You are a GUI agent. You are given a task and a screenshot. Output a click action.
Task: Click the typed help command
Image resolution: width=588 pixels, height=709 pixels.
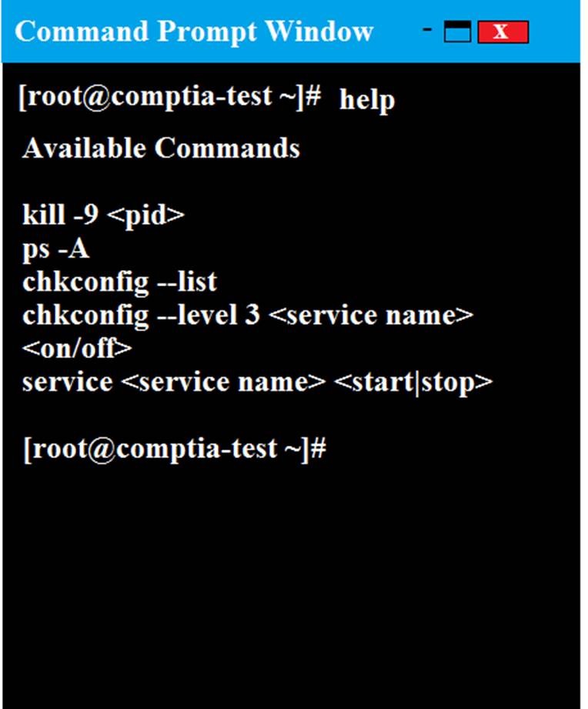pyautogui.click(x=367, y=100)
